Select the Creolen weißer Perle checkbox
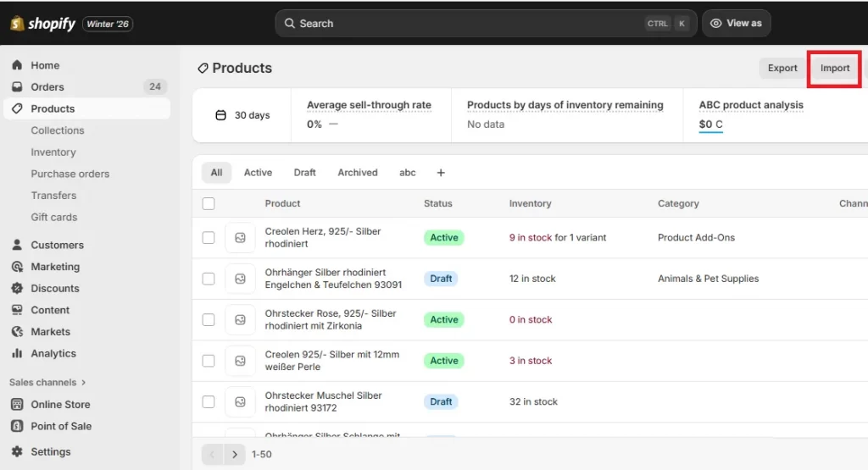 [209, 361]
